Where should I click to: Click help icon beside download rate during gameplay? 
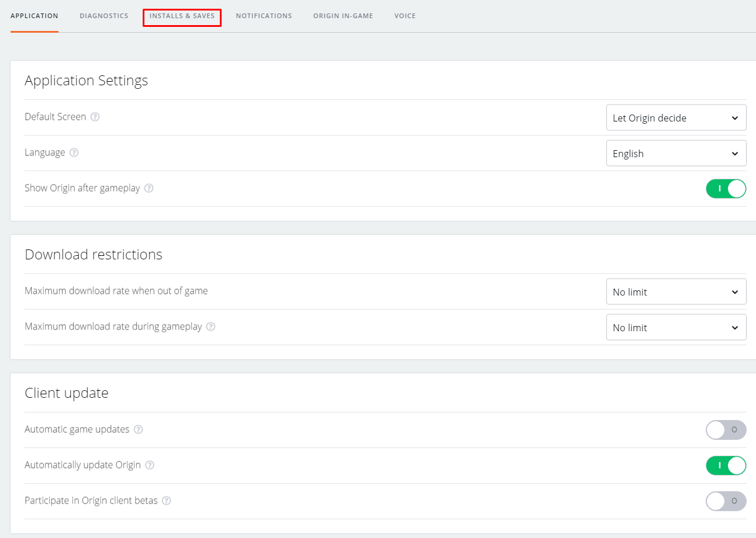(210, 327)
